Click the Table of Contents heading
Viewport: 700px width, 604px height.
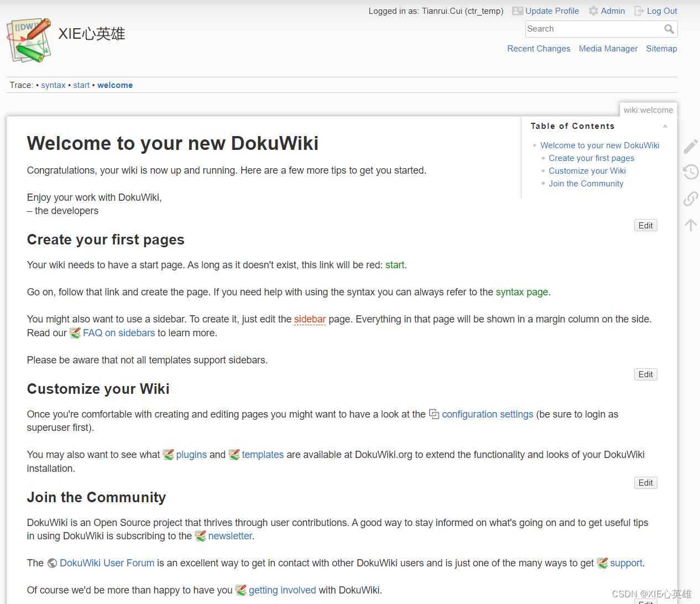tap(572, 126)
